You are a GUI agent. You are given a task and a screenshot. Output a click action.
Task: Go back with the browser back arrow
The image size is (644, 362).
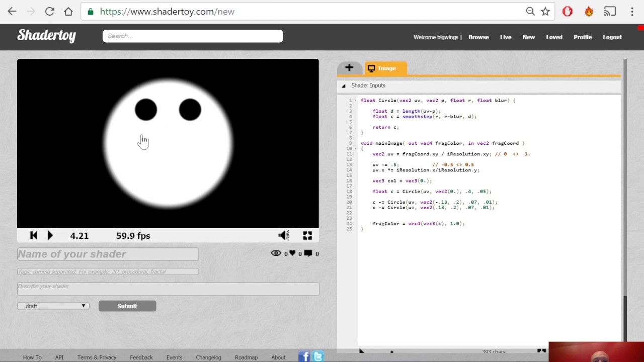point(12,12)
